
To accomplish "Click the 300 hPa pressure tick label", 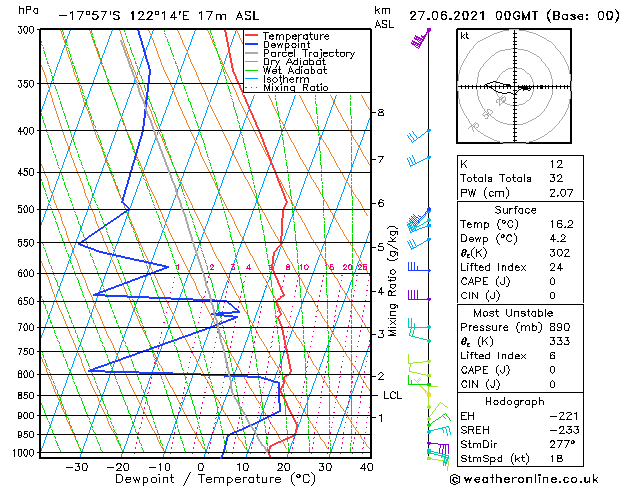I will coord(28,30).
